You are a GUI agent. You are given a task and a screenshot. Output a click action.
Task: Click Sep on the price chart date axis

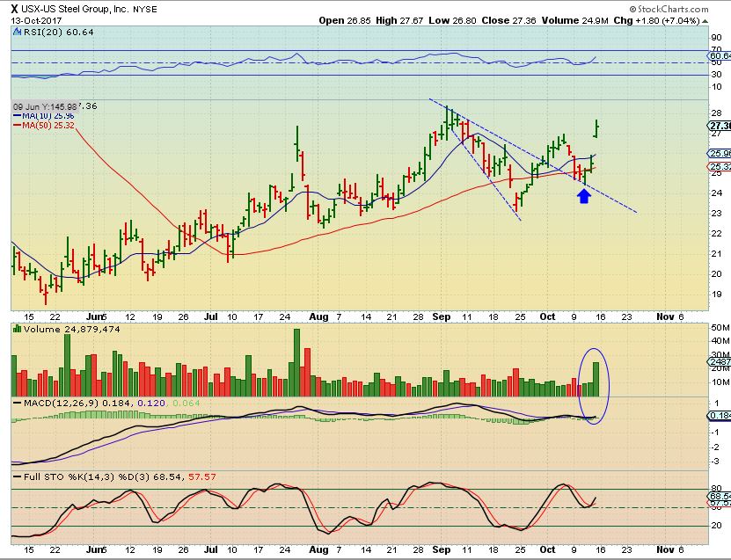(441, 316)
